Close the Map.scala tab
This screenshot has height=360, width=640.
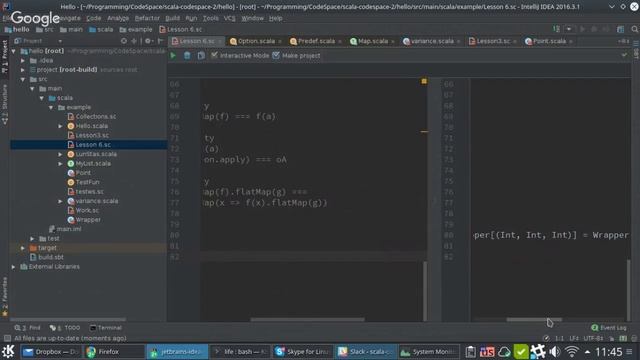click(x=393, y=42)
